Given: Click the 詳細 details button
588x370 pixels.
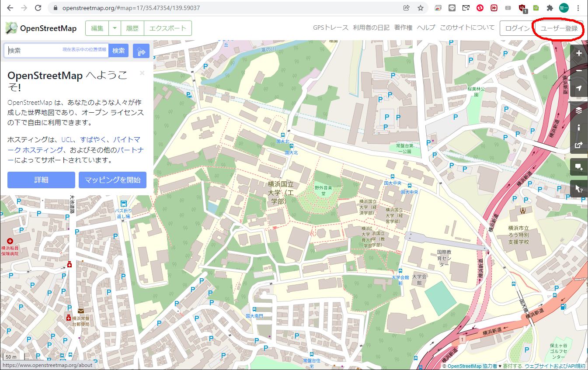Looking at the screenshot, I should tap(41, 180).
